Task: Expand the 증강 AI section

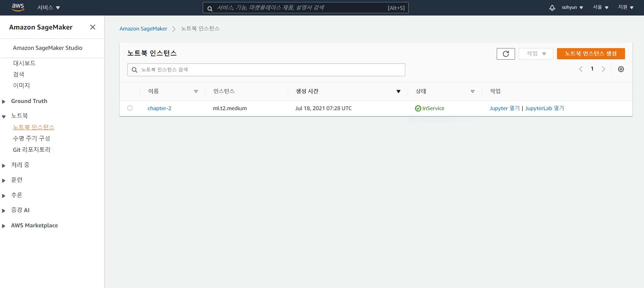Action: pyautogui.click(x=4, y=211)
